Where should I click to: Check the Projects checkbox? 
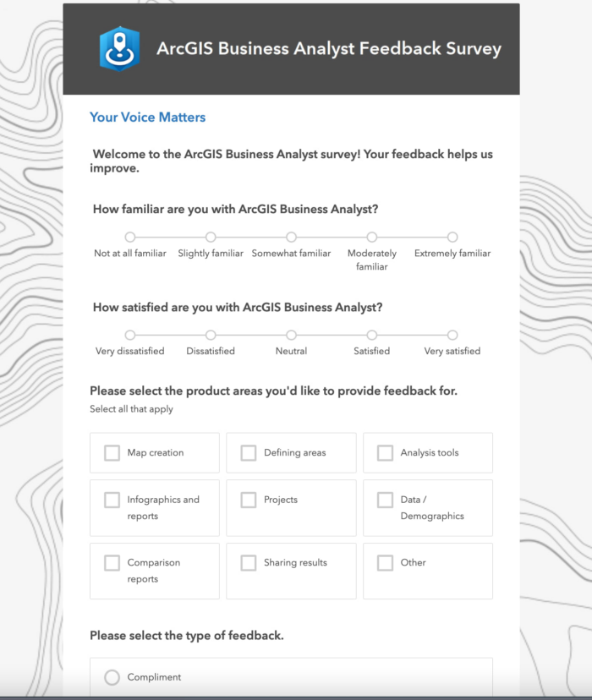248,500
